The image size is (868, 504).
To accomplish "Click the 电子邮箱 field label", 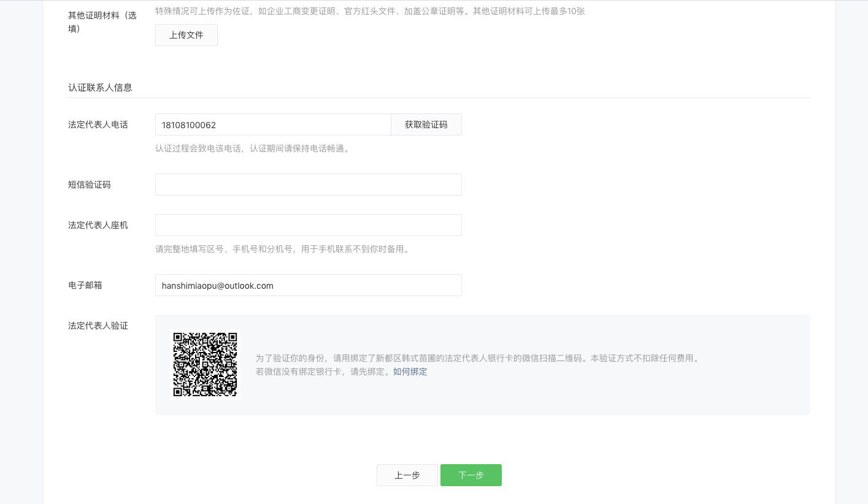I will point(85,285).
